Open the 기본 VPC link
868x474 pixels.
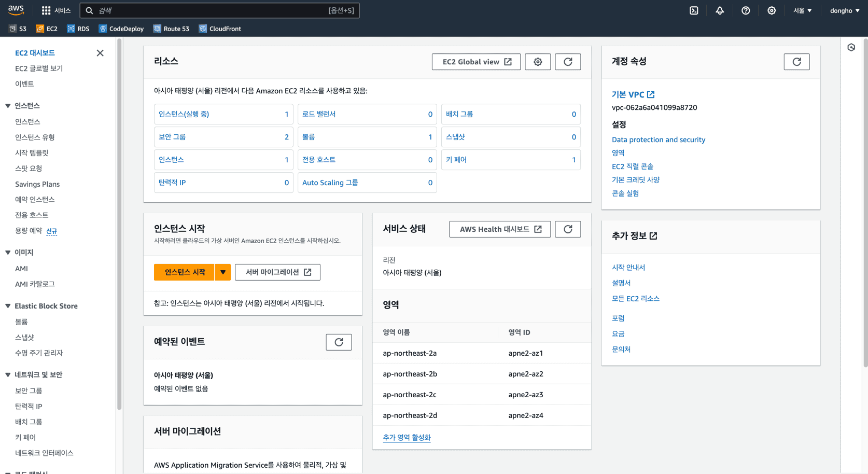633,94
